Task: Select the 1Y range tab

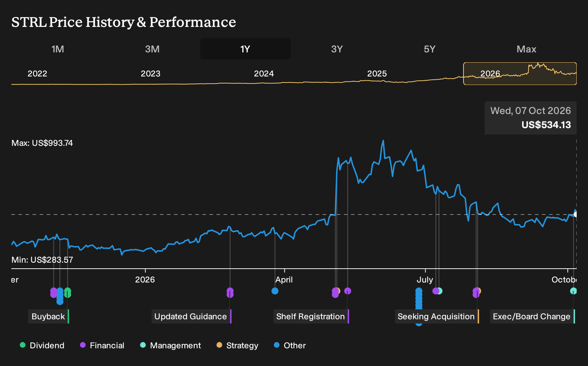Action: (246, 49)
